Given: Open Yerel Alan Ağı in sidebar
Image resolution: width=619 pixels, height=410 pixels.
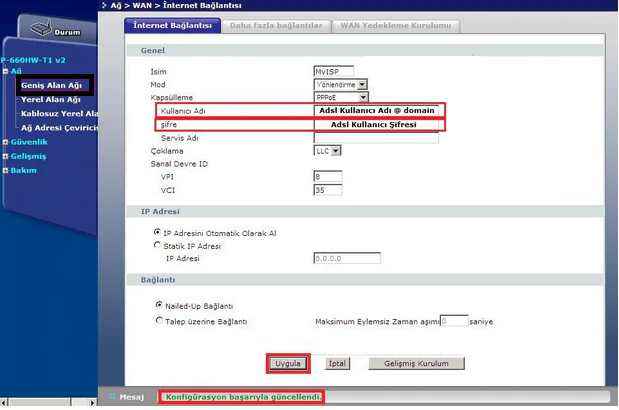Looking at the screenshot, I should 51,99.
